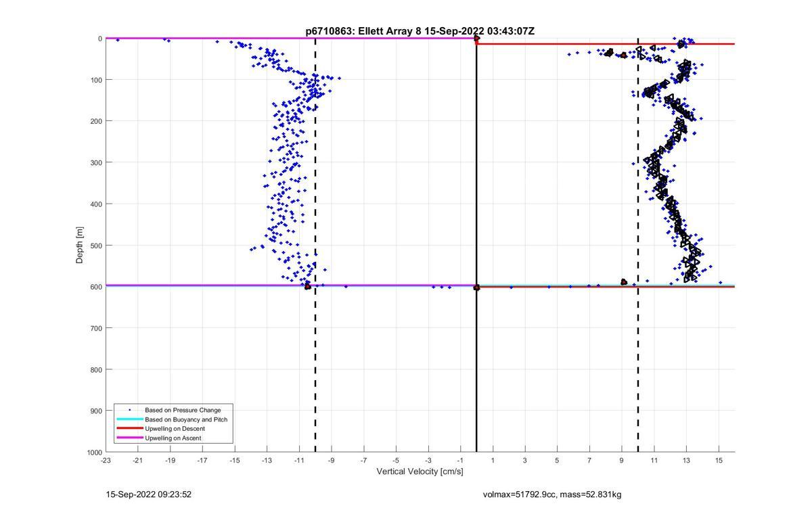Image resolution: width=812 pixels, height=508 pixels.
Task: Click the red line swatch in legend
Action: [129, 429]
